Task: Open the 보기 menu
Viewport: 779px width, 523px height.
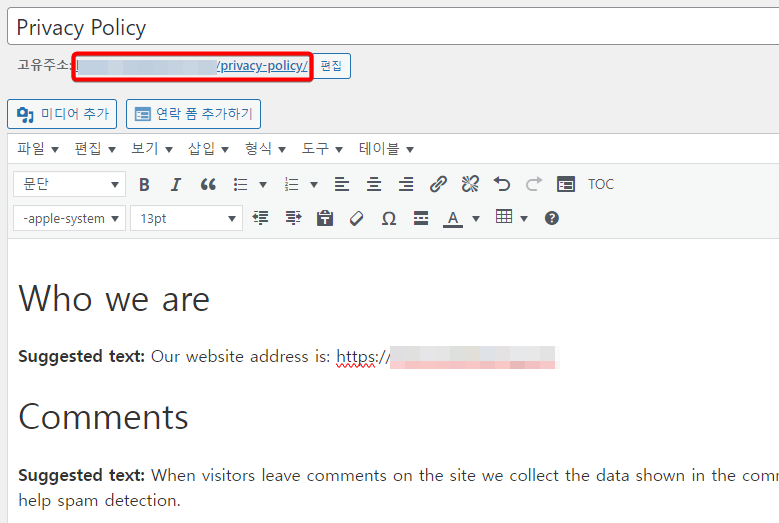Action: click(152, 149)
